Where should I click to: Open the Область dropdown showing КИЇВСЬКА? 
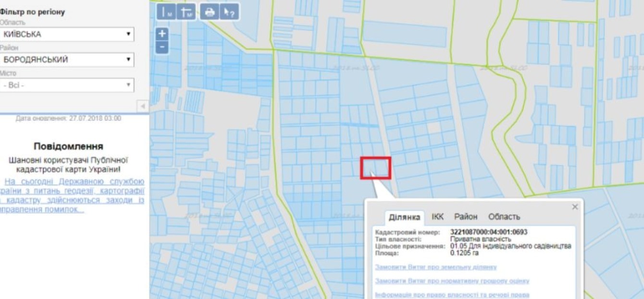pos(67,35)
